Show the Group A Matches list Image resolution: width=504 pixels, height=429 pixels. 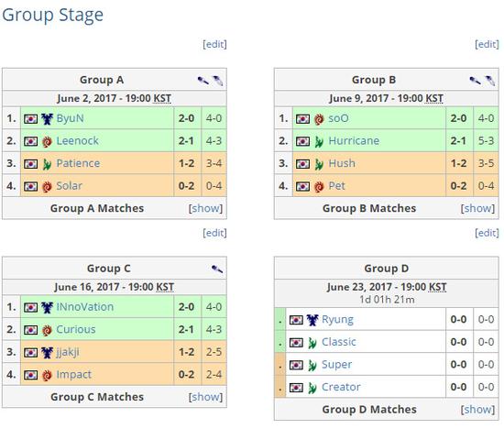[x=205, y=208]
